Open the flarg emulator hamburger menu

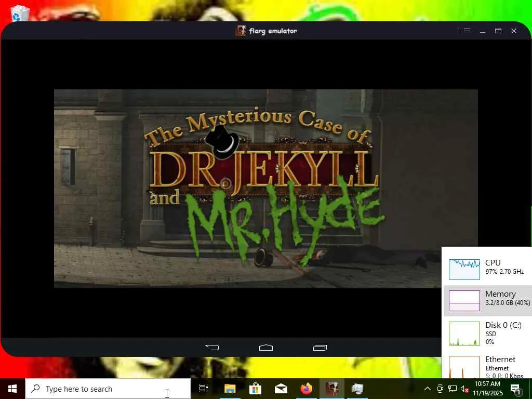(x=467, y=31)
